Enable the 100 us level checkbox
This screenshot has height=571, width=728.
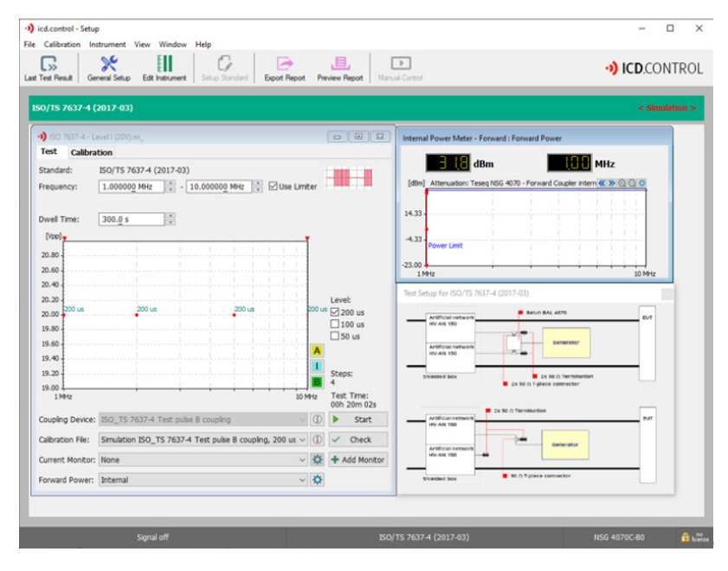pos(335,324)
